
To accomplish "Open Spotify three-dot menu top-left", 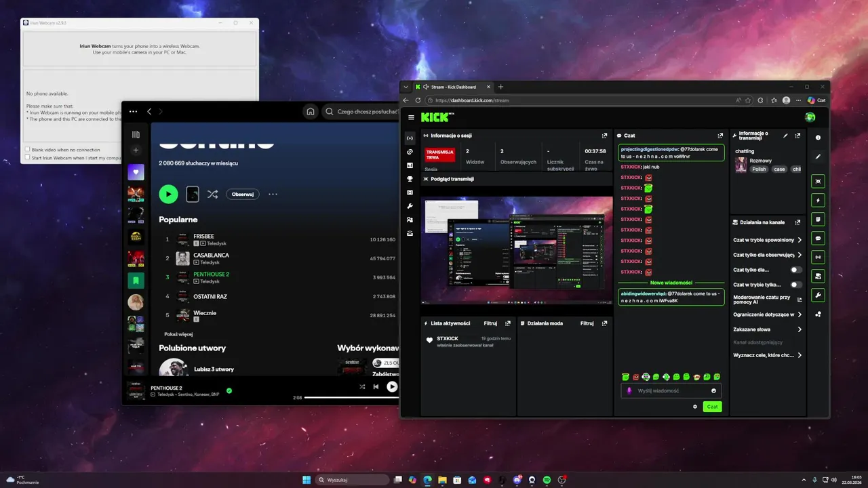I will click(133, 112).
